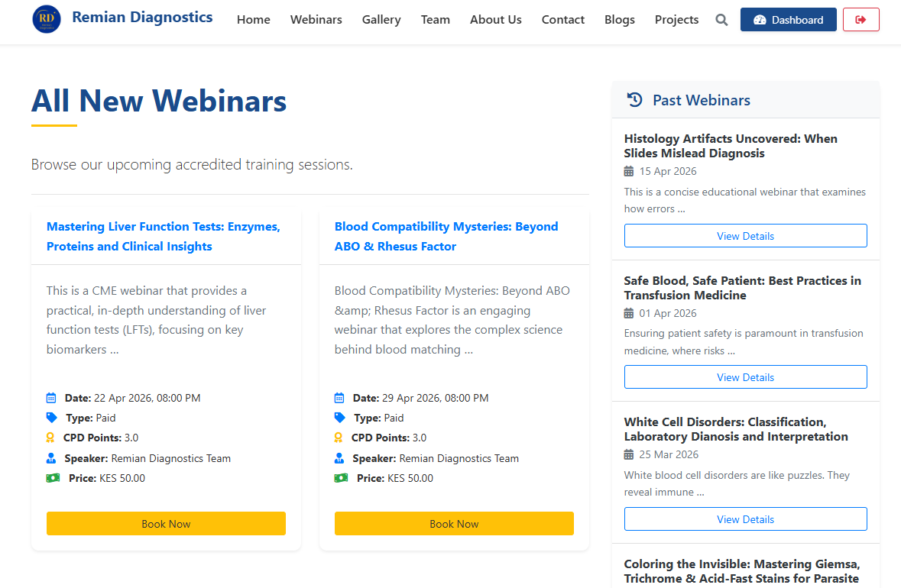901x588 pixels.
Task: Click calendar icon next to 22 Apr date
Action: 51,398
